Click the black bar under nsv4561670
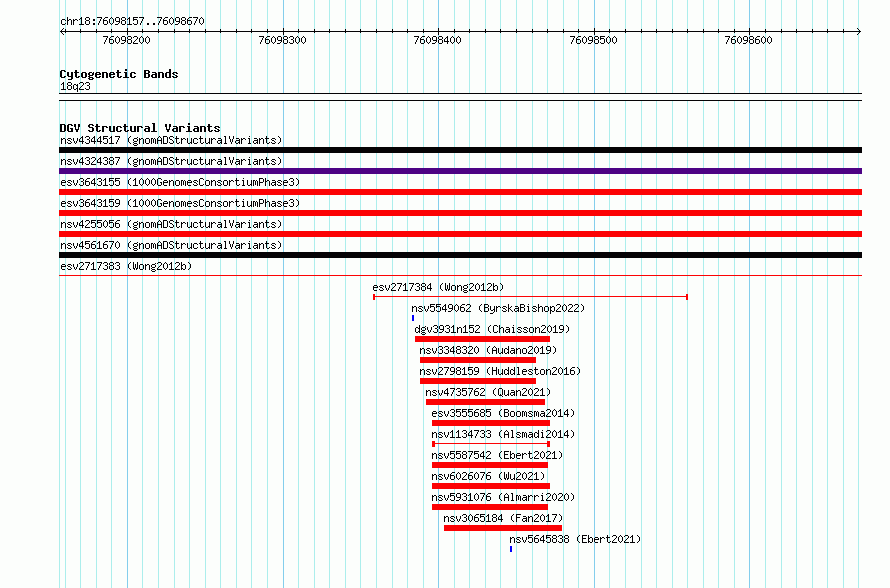 tap(460, 255)
